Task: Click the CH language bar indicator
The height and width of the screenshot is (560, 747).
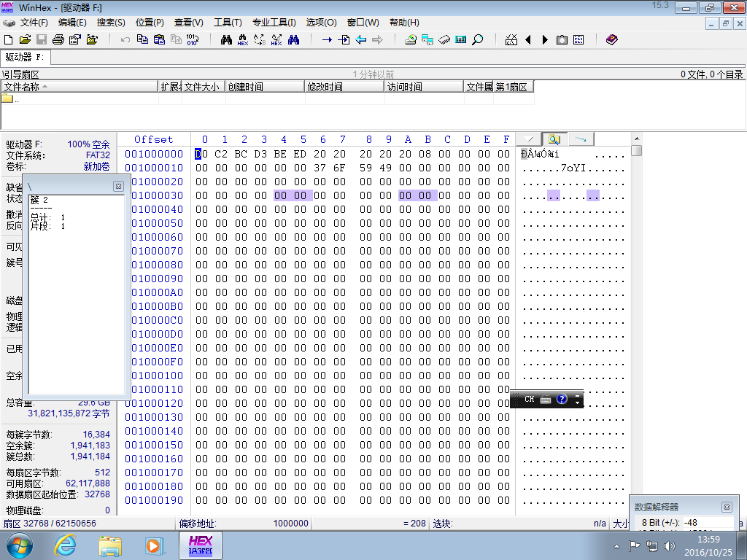Action: [x=530, y=399]
